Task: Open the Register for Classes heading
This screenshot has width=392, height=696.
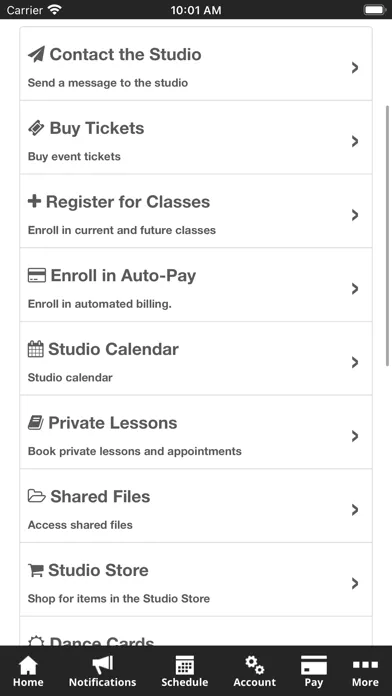Action: pos(128,202)
